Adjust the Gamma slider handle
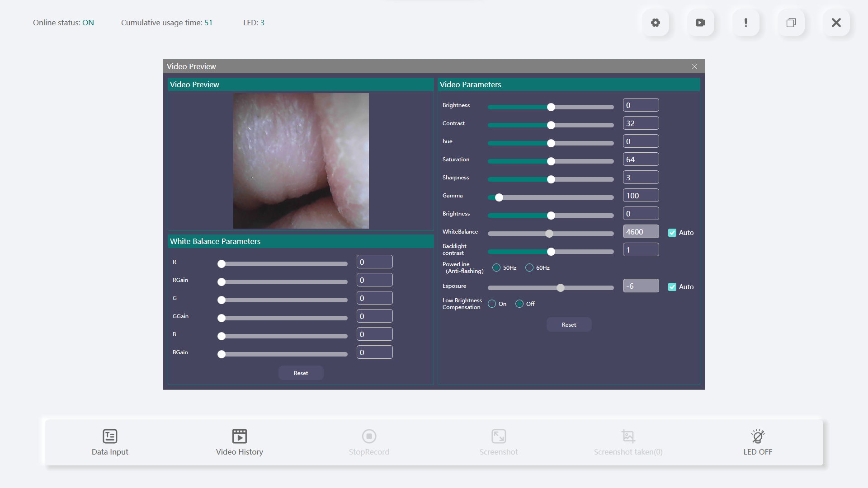This screenshot has width=868, height=488. click(x=499, y=197)
